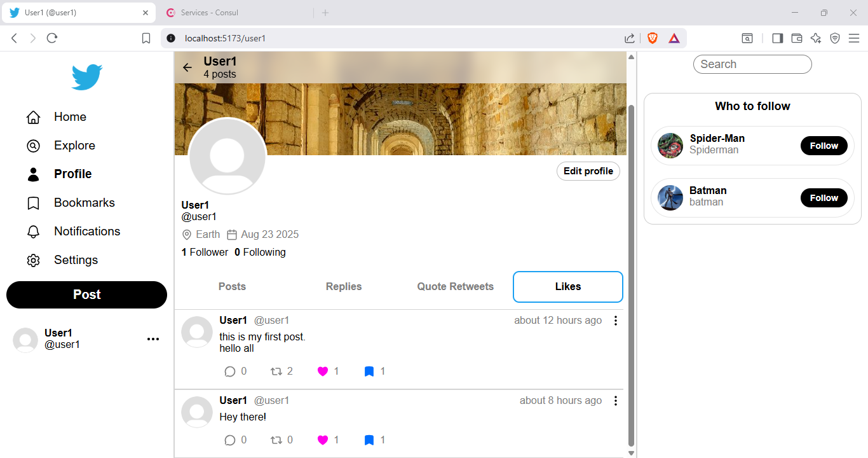868x458 pixels.
Task: Open Notifications from the left sidebar
Action: click(x=86, y=232)
